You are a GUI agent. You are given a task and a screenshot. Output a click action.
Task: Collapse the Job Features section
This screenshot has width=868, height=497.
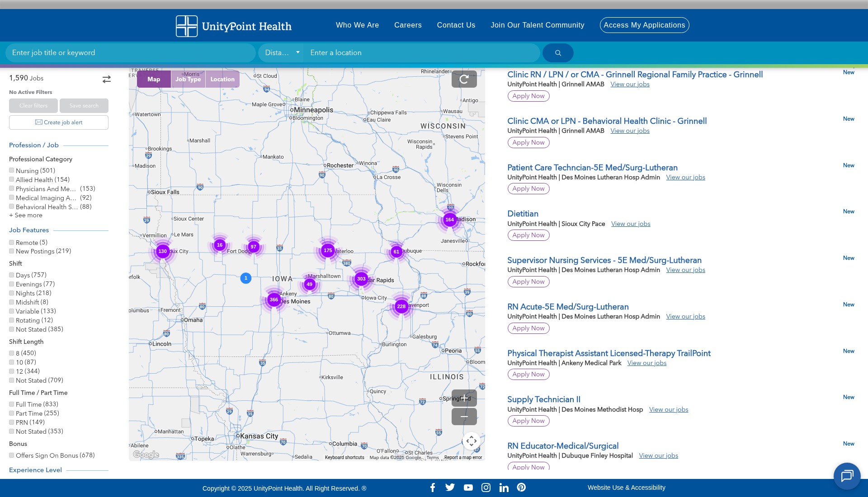29,230
